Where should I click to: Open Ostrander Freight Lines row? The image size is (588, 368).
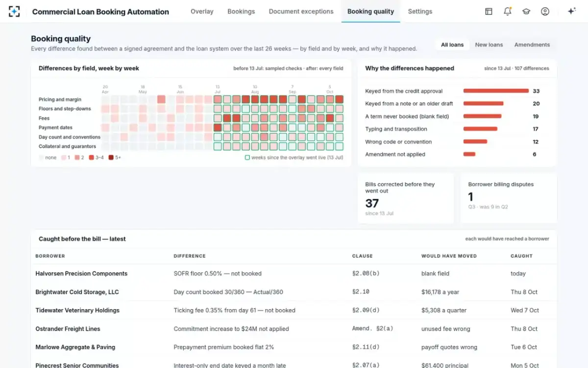[x=294, y=329]
